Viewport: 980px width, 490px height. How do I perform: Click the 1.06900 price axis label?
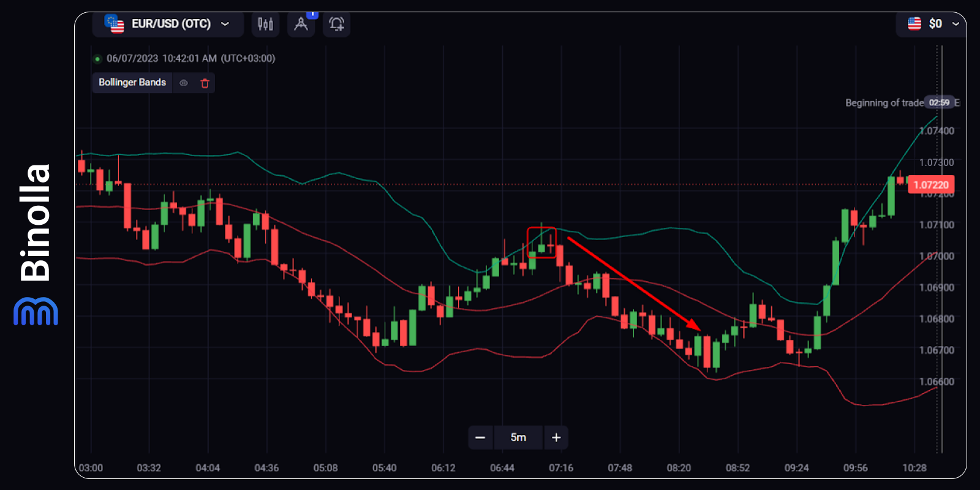point(937,287)
